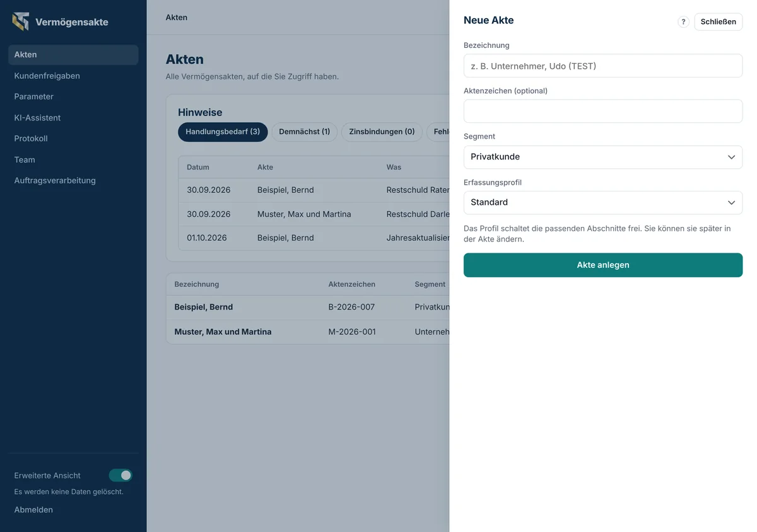Click the Aktenzeichen column header
This screenshot has height=532, width=757.
pos(352,284)
